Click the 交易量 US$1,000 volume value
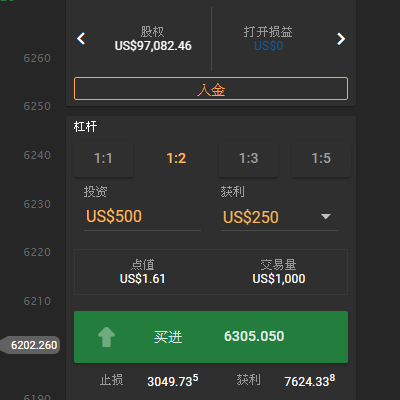 (x=279, y=279)
